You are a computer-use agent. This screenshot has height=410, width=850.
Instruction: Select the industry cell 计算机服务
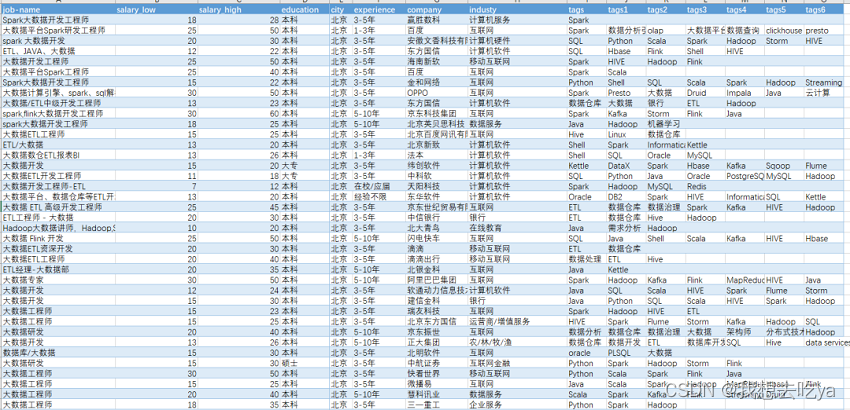[517, 20]
